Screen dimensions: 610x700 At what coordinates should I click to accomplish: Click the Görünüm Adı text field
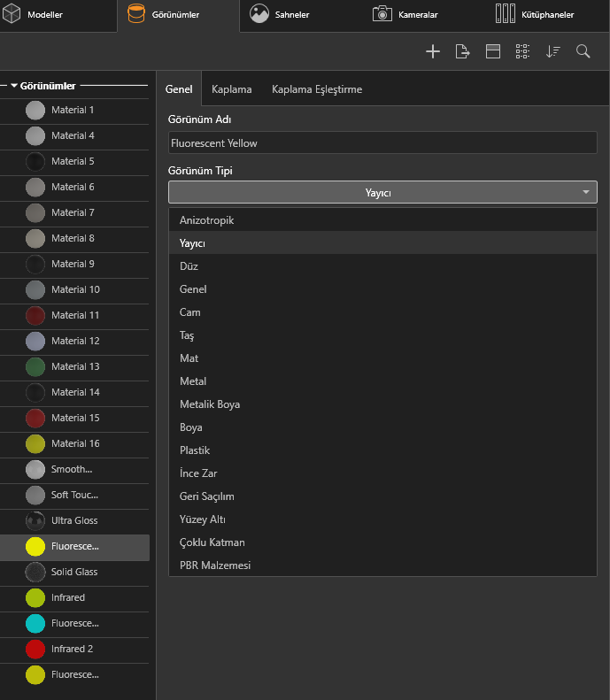pos(382,142)
